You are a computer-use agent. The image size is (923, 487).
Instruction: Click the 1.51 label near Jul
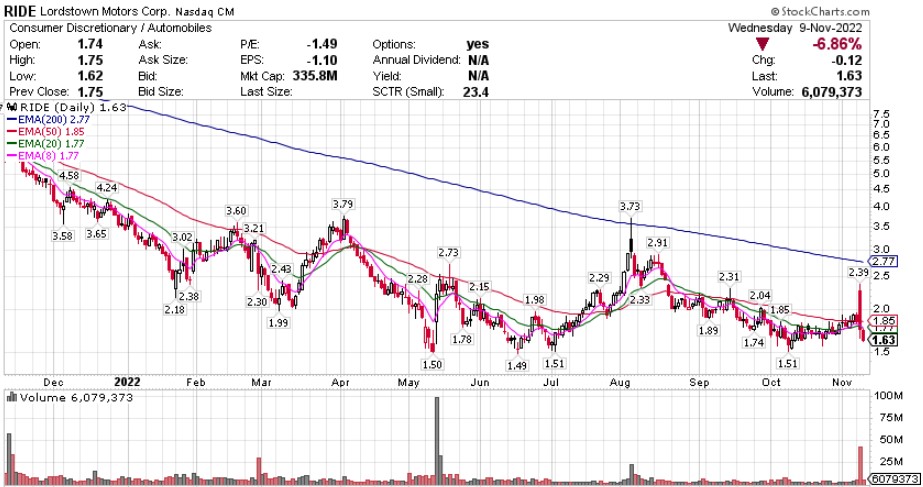pyautogui.click(x=555, y=363)
